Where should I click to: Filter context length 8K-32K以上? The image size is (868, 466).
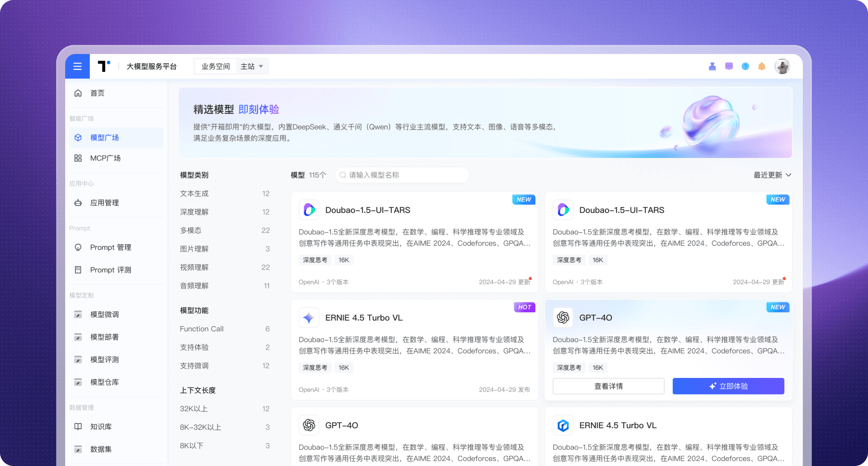[225, 427]
